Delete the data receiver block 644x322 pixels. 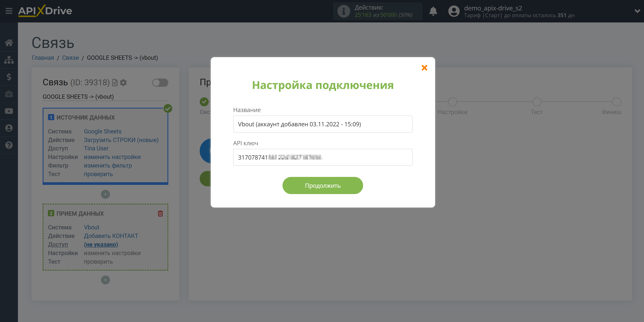160,213
